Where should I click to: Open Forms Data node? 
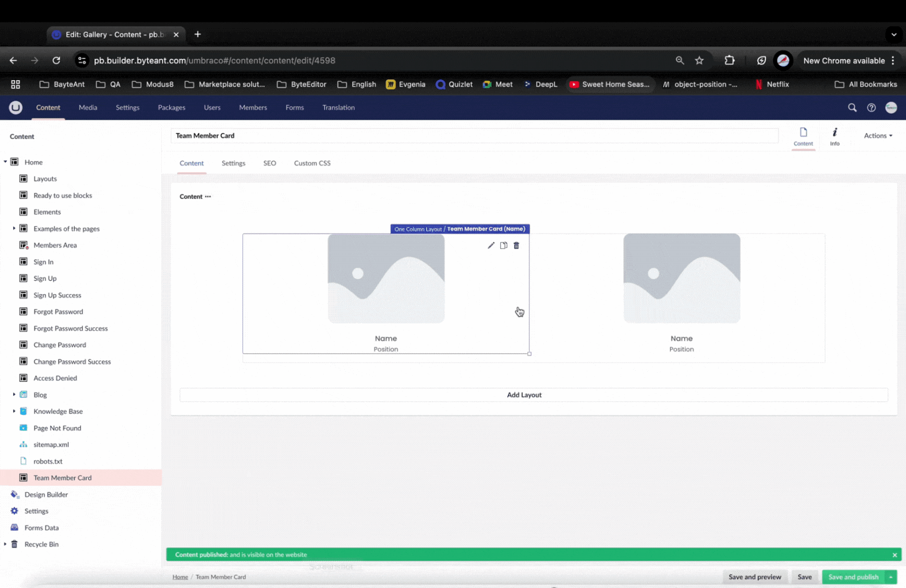pyautogui.click(x=41, y=528)
